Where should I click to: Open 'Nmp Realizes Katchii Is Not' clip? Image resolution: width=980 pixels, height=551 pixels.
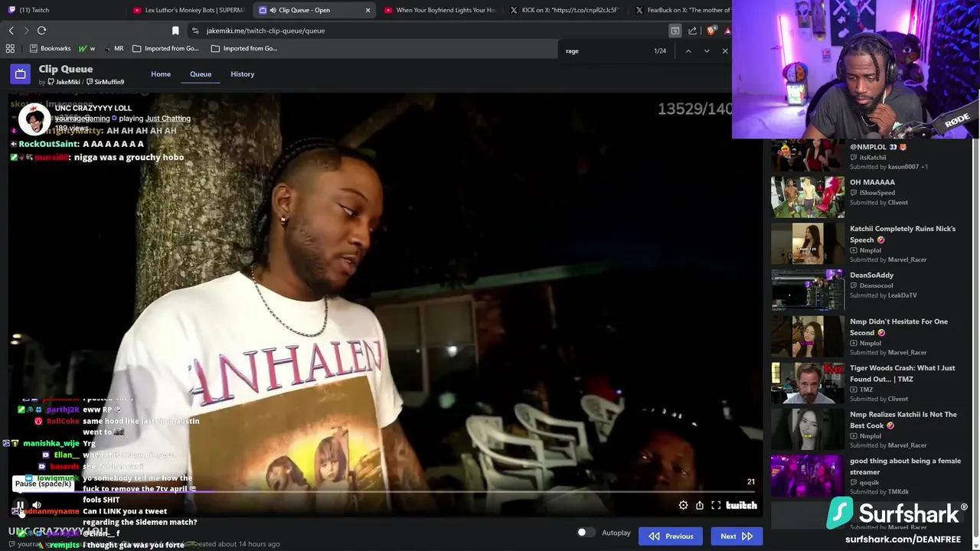pos(903,419)
